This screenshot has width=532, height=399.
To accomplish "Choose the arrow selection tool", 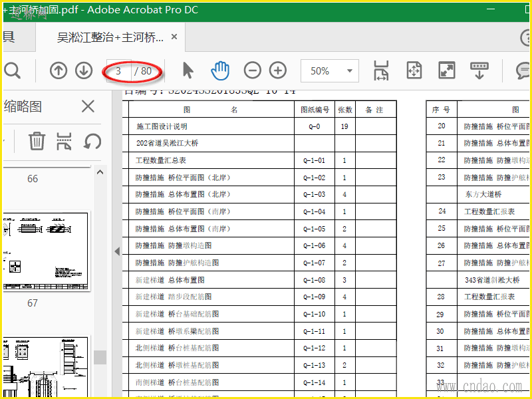I will pos(188,70).
